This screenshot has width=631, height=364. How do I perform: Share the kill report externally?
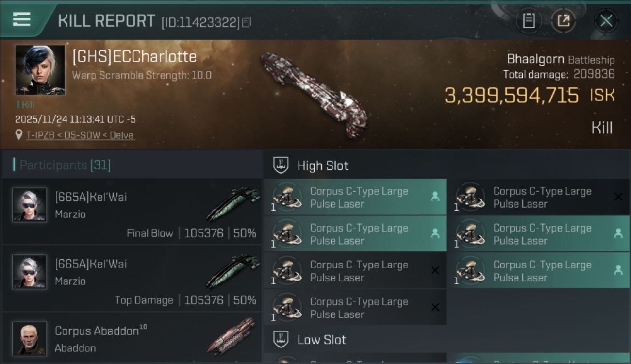[x=564, y=21]
